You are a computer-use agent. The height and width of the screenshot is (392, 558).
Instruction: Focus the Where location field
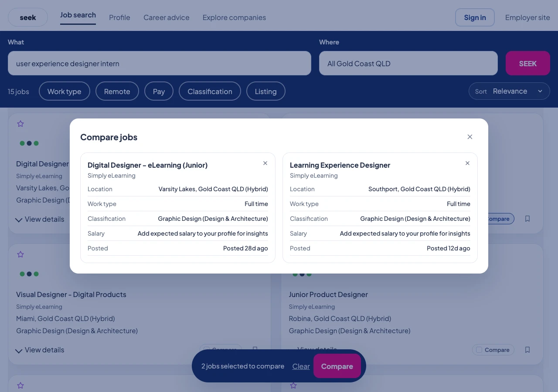coord(408,64)
